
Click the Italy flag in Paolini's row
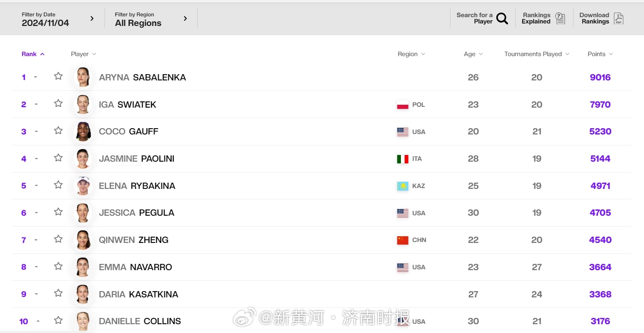pyautogui.click(x=403, y=159)
